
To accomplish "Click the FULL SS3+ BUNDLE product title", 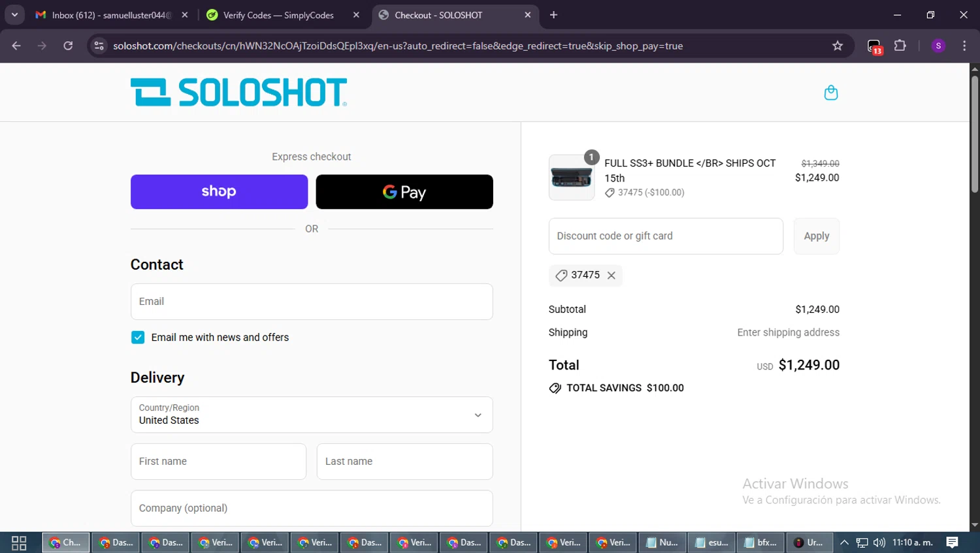I will click(690, 170).
